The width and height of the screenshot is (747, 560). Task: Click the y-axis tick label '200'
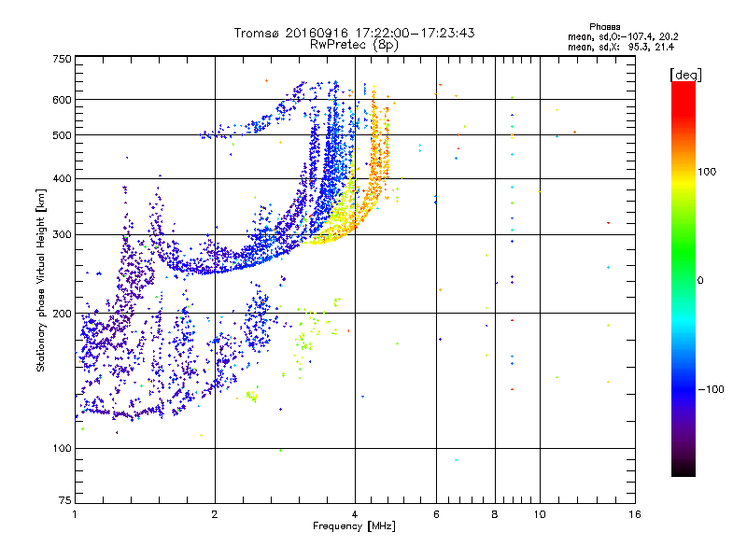pos(63,314)
